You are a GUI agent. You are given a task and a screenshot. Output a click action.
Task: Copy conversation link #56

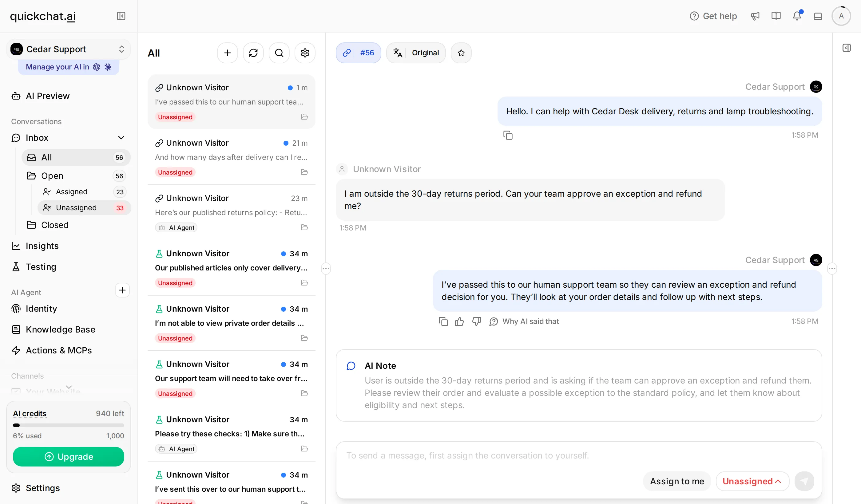359,53
